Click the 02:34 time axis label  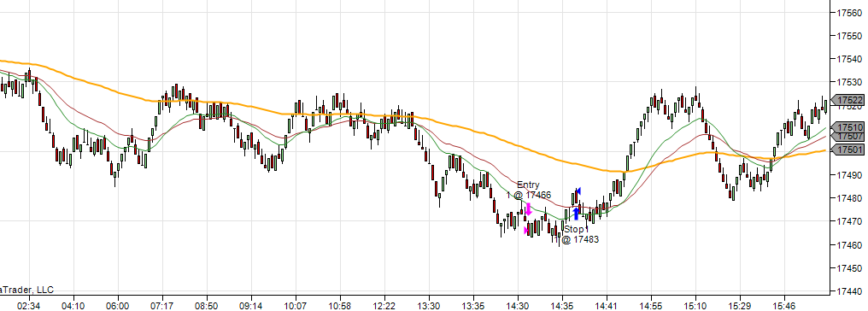click(29, 306)
